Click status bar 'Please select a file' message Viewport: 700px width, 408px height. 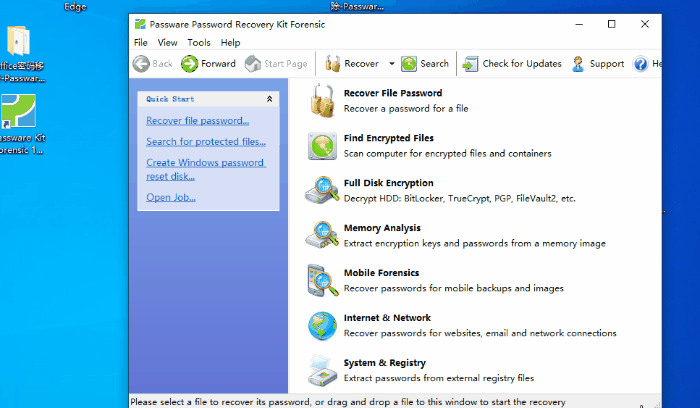[x=348, y=402]
